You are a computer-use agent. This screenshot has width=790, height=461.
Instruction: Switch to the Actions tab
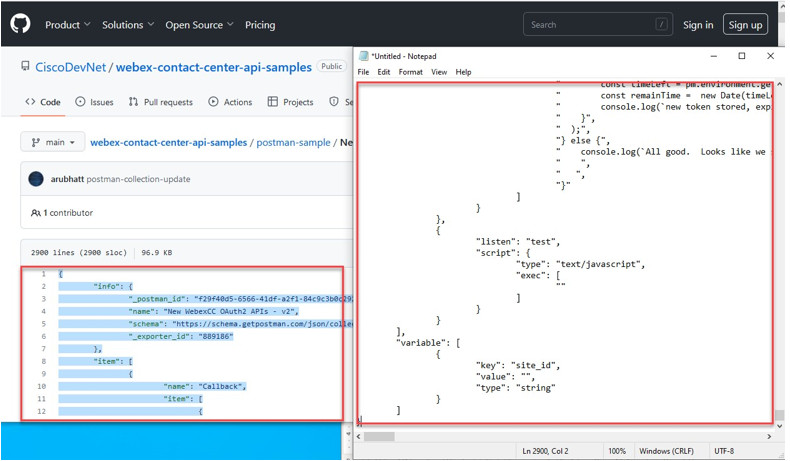coord(230,102)
